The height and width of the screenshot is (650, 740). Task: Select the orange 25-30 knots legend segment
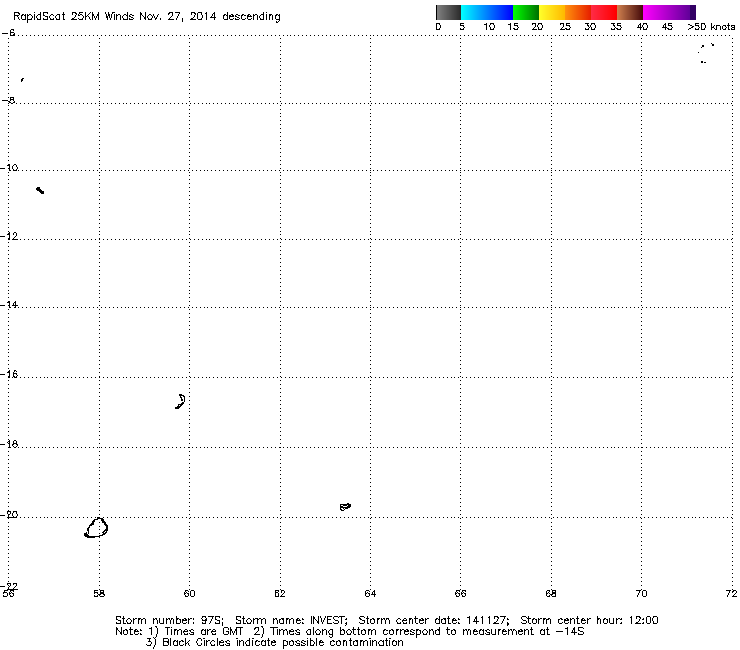pos(578,12)
